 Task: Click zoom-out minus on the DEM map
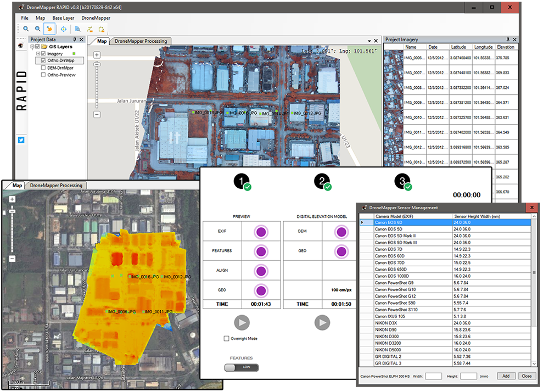pyautogui.click(x=12, y=259)
